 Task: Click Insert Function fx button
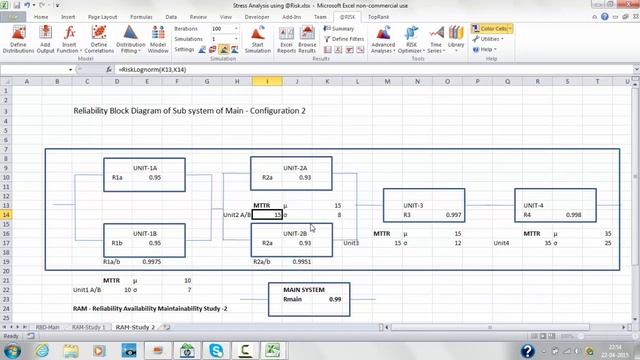[109, 70]
